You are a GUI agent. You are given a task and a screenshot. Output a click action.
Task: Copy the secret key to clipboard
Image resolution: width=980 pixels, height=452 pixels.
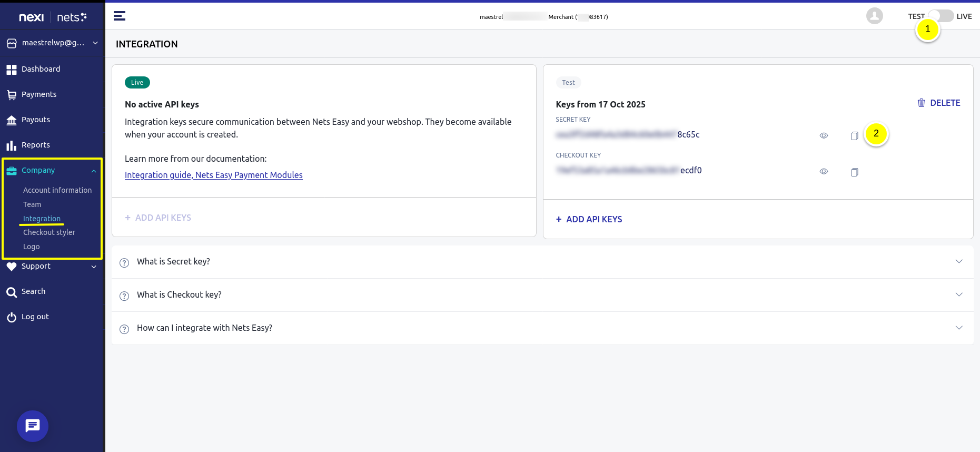[x=855, y=136]
